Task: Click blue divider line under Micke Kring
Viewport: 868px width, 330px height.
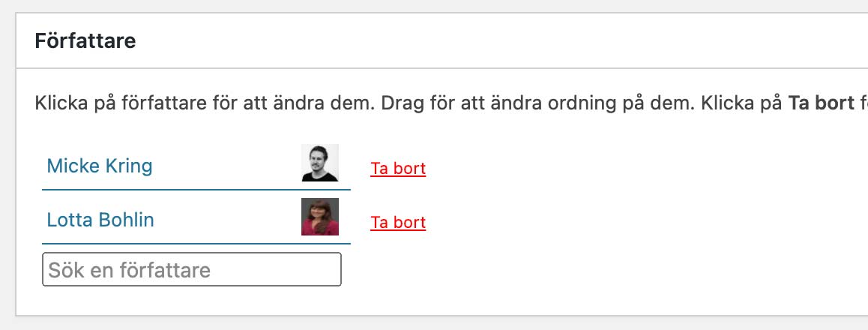Action: [x=196, y=190]
